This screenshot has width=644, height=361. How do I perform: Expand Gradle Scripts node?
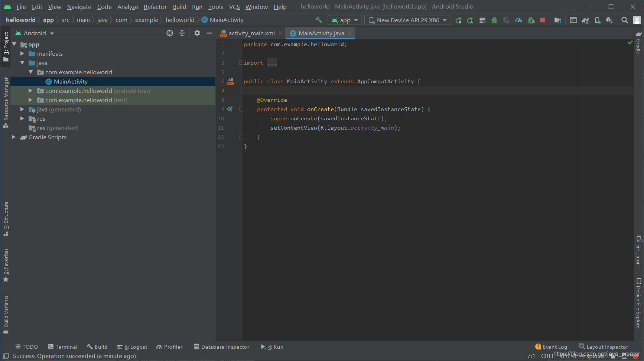point(14,137)
